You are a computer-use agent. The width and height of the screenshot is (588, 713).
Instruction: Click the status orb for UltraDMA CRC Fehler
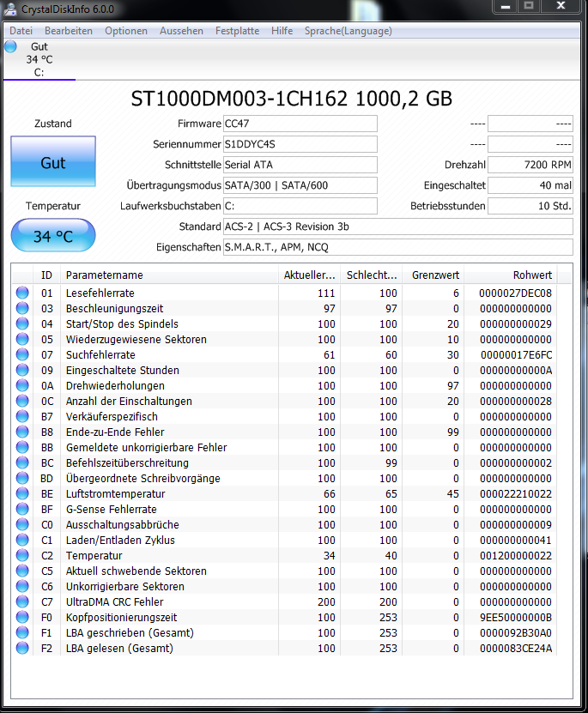[22, 602]
